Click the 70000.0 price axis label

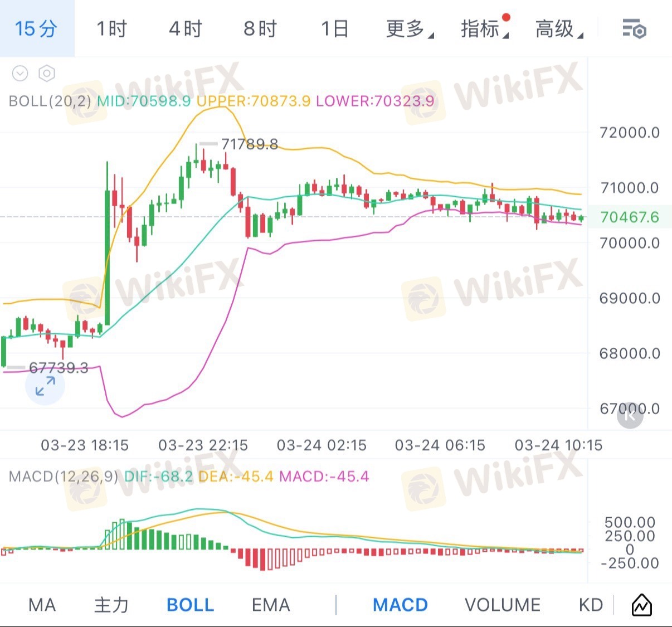630,243
